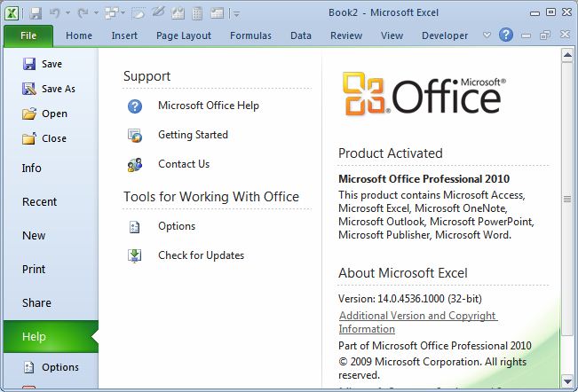
Task: Click the vertical scrollbar down arrow
Action: (x=567, y=382)
